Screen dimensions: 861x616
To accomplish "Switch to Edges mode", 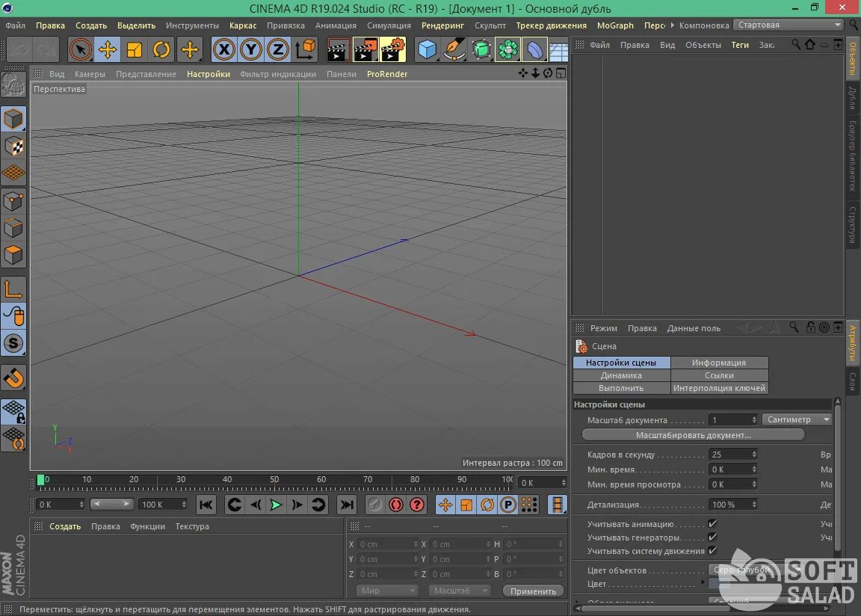I will (x=13, y=228).
